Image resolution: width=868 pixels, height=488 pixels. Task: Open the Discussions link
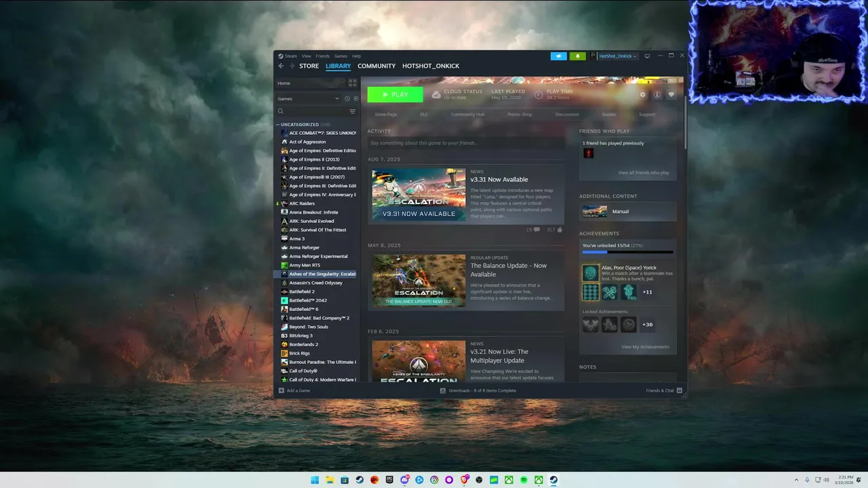[x=567, y=115]
